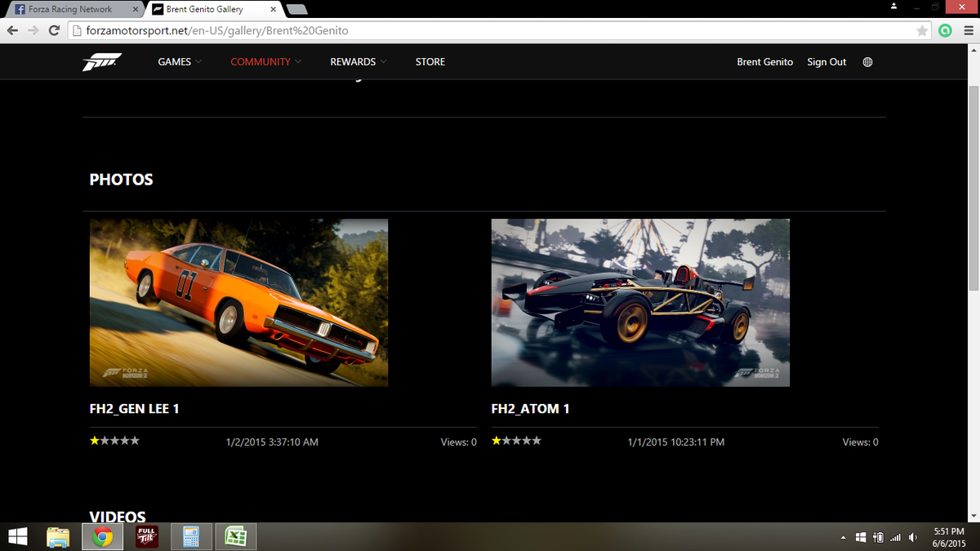Click the Forza logo in site header
980x551 pixels.
tap(101, 62)
